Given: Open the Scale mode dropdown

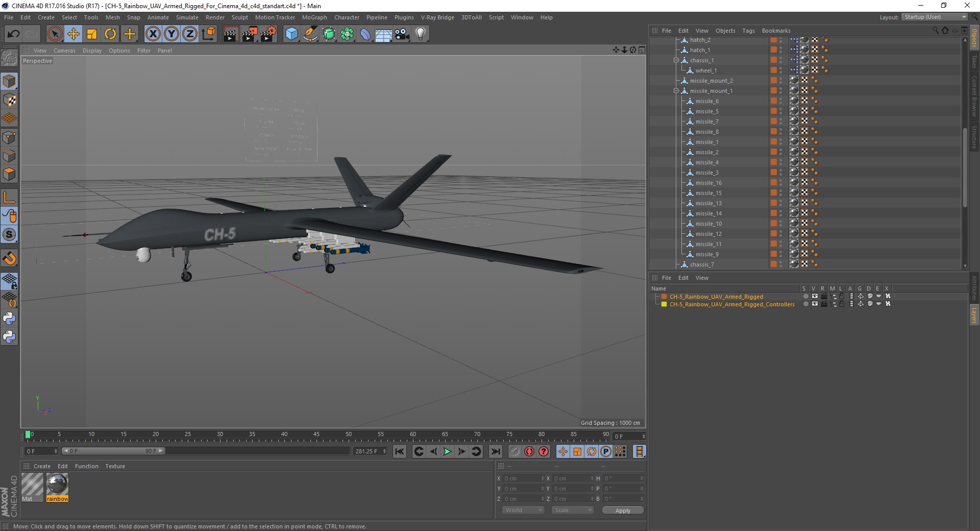Looking at the screenshot, I should pyautogui.click(x=573, y=510).
